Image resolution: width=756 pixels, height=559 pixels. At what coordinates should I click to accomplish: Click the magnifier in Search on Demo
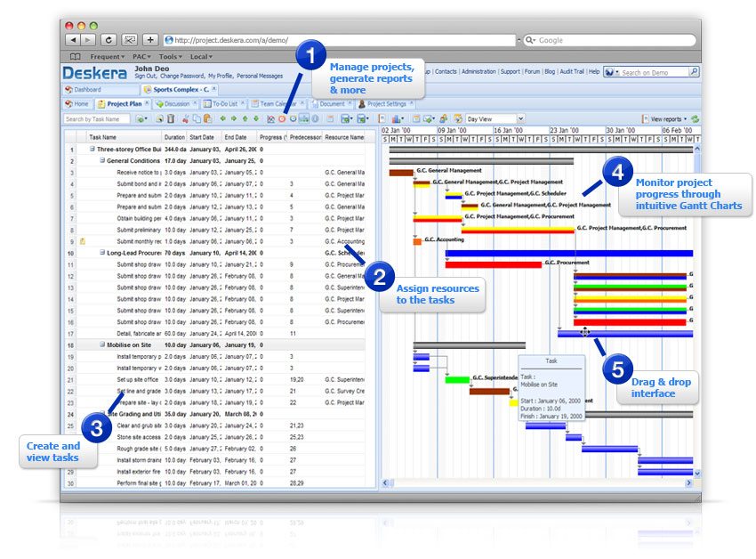coord(694,72)
